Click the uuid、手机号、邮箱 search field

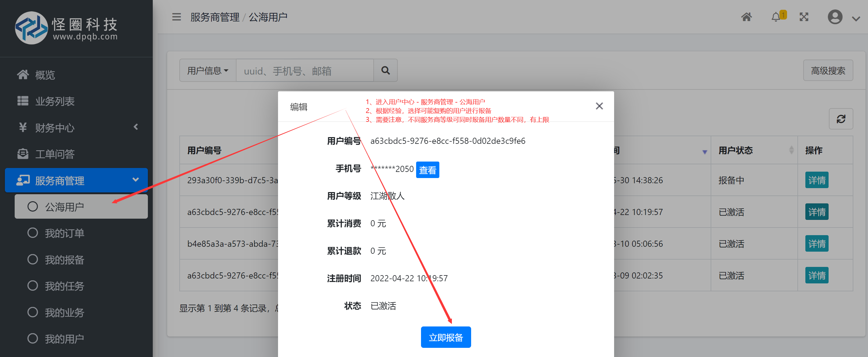pyautogui.click(x=304, y=70)
